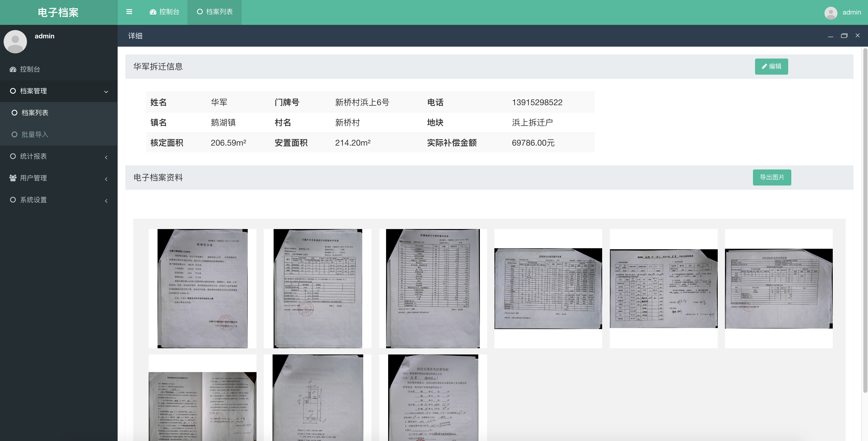Image resolution: width=868 pixels, height=441 pixels.
Task: Click the 详细 dialog title text
Action: click(135, 36)
